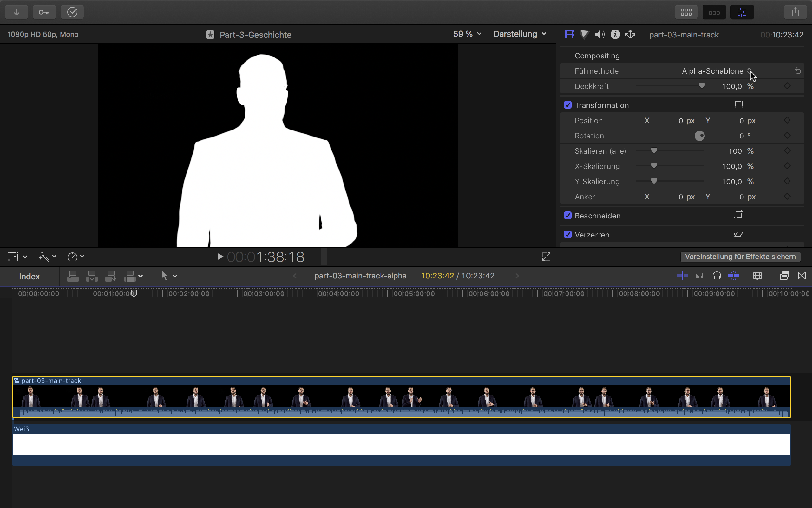This screenshot has height=508, width=812.
Task: Activate Verzerren distort onscreen icon
Action: pos(738,234)
